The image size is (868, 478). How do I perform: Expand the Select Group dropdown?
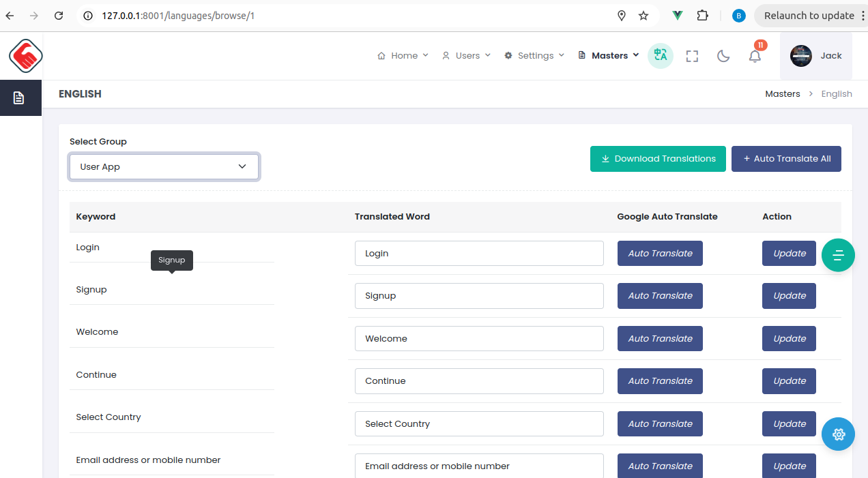pyautogui.click(x=164, y=167)
